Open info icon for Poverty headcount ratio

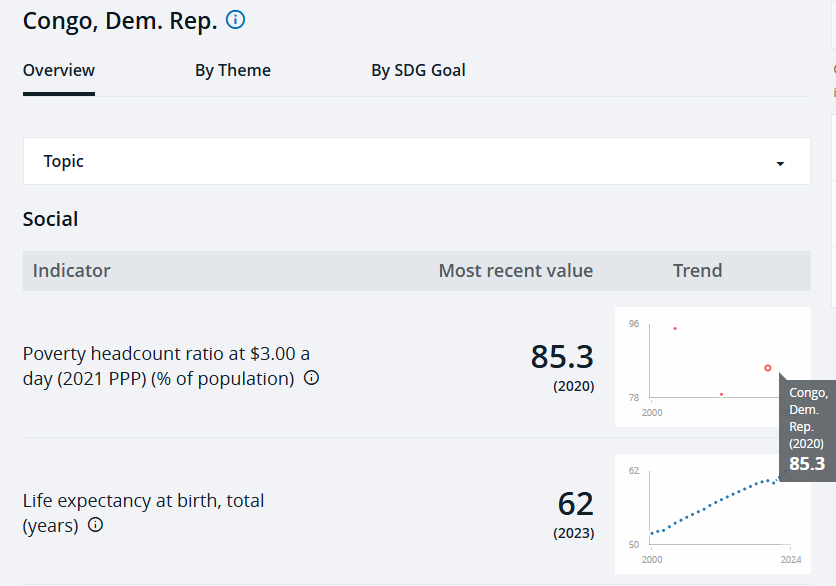(311, 378)
